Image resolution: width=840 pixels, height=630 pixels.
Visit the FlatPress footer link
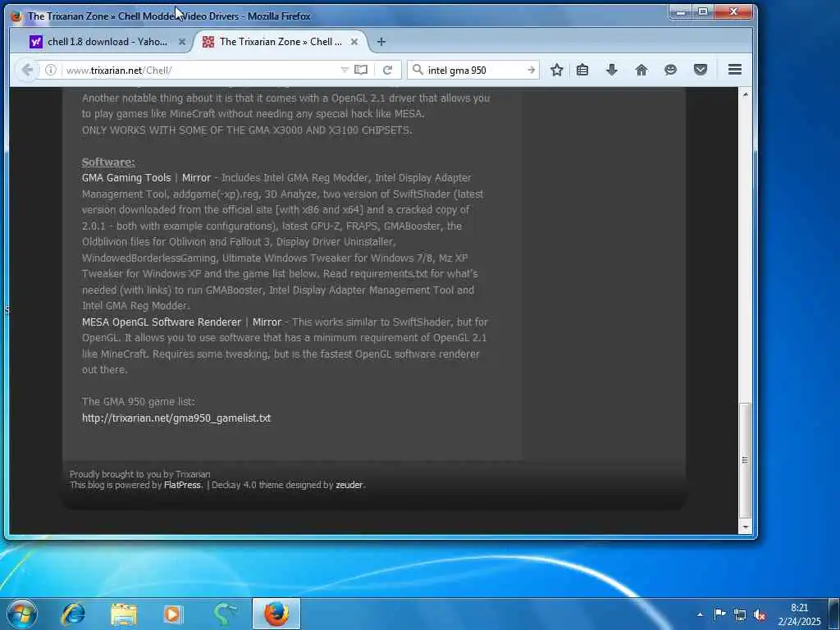182,485
